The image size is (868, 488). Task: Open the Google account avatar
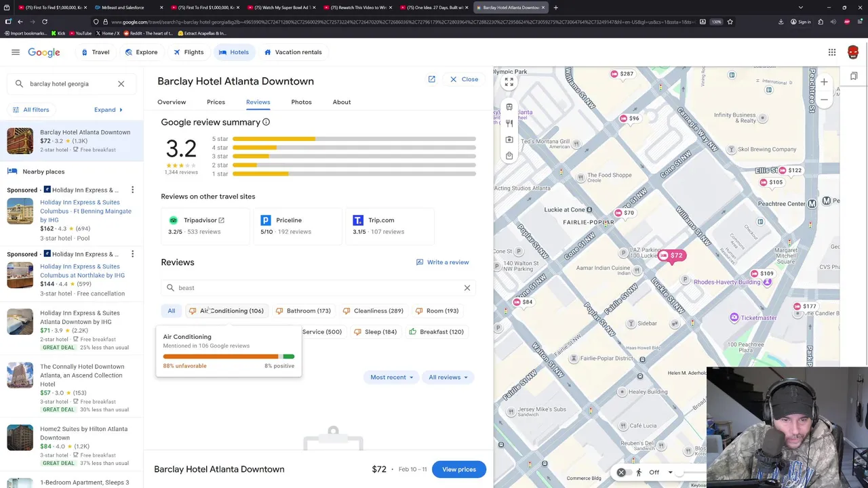coord(853,52)
